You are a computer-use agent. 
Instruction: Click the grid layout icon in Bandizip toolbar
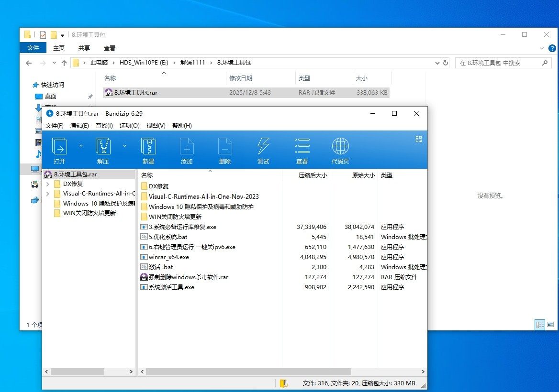419,139
